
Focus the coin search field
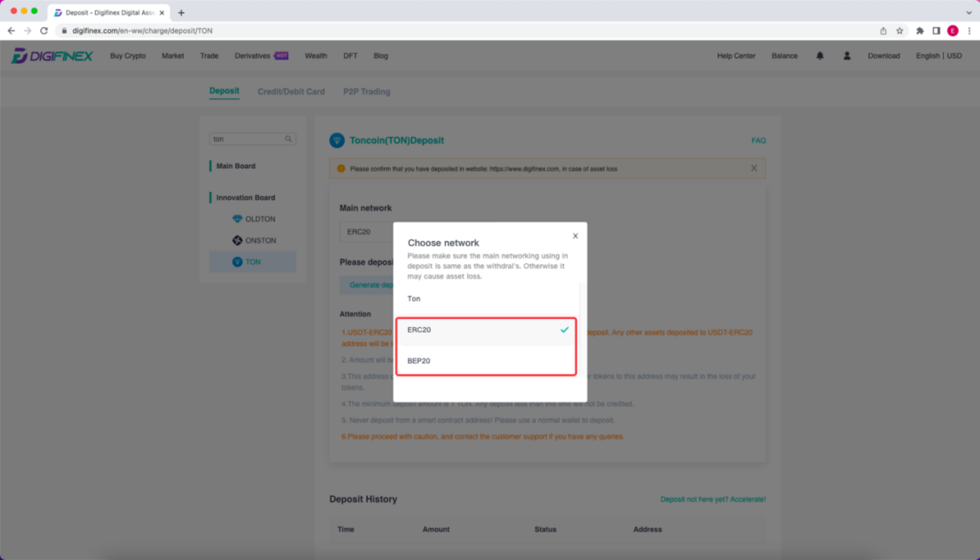tap(252, 139)
